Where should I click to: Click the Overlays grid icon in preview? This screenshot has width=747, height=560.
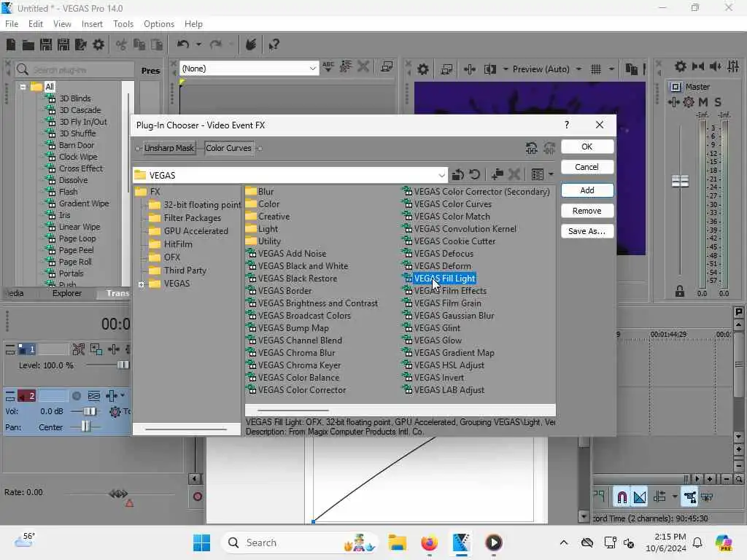click(x=595, y=69)
